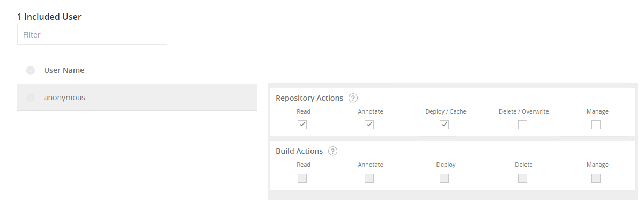
Task: Check Build Actions Annotate box
Action: [369, 178]
